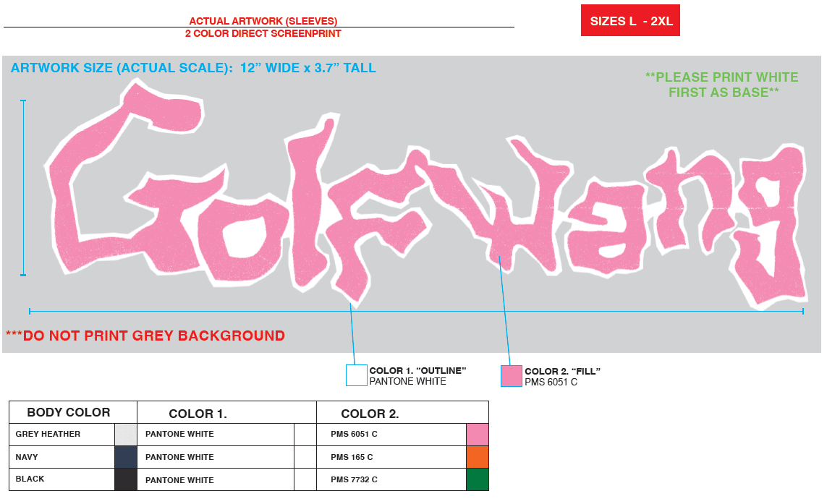Screen dimensions: 827x504
Task: Click PANTONE WHITE in the Navy row
Action: coord(179,457)
